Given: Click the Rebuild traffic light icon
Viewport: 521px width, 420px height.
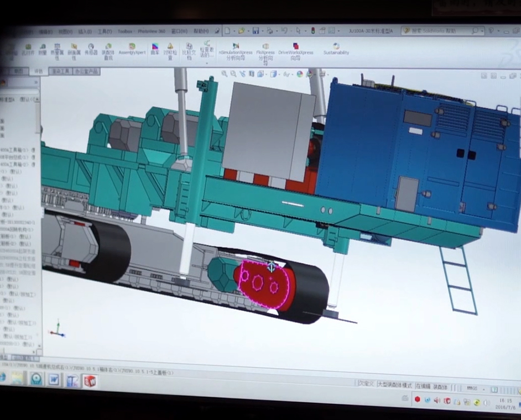Looking at the screenshot, I should 312,30.
